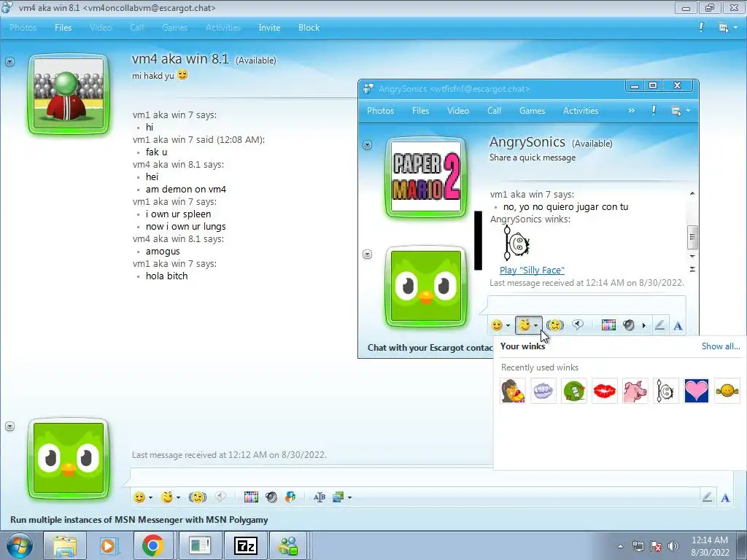Click Play "Silly Face" link
The width and height of the screenshot is (747, 560).
532,270
